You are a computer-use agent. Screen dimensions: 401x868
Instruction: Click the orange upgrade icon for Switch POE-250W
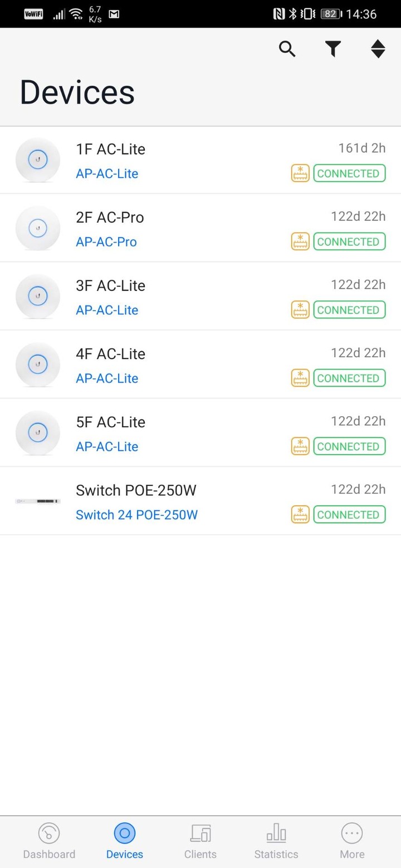[300, 515]
